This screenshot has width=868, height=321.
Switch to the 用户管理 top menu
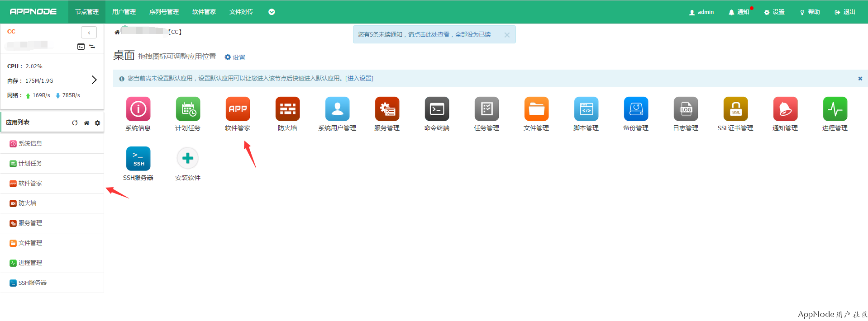click(124, 12)
